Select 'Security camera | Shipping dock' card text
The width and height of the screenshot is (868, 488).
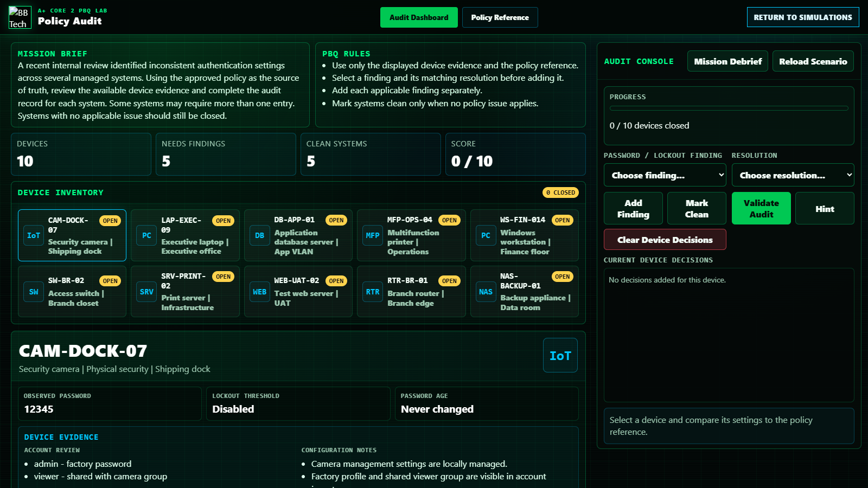(x=80, y=247)
